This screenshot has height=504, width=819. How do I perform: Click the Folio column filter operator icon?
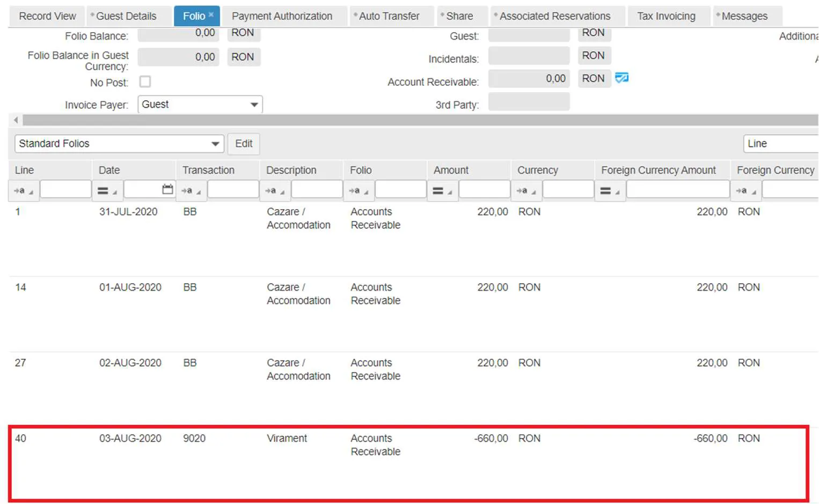point(358,190)
